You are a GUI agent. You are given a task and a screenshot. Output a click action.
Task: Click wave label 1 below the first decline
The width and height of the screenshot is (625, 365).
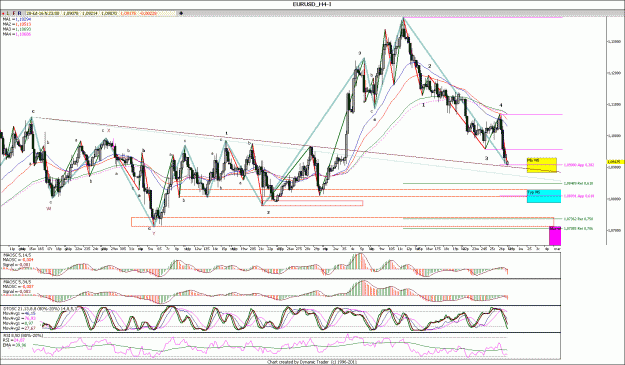(x=424, y=105)
